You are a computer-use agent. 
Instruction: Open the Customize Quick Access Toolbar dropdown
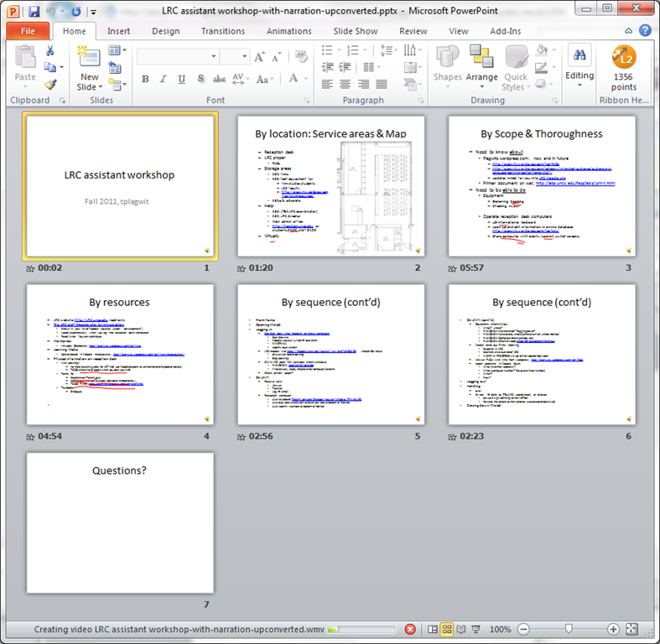tap(93, 12)
